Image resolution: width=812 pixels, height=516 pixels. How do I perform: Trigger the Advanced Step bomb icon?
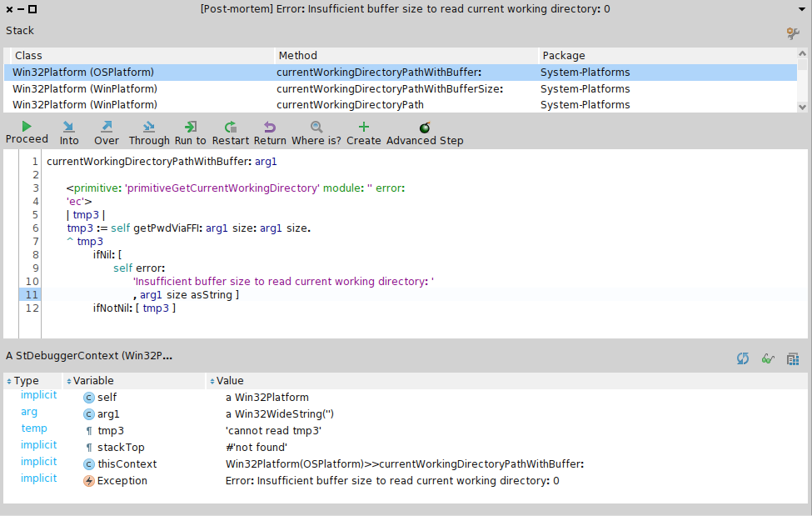coord(425,133)
